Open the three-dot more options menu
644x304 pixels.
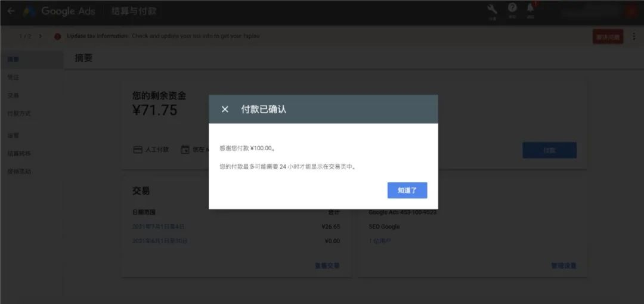point(634,36)
